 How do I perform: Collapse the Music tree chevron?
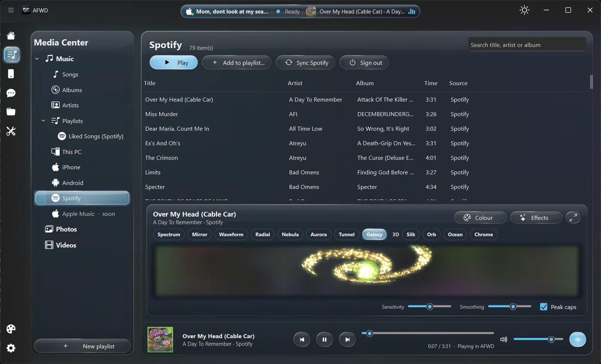[x=37, y=59]
